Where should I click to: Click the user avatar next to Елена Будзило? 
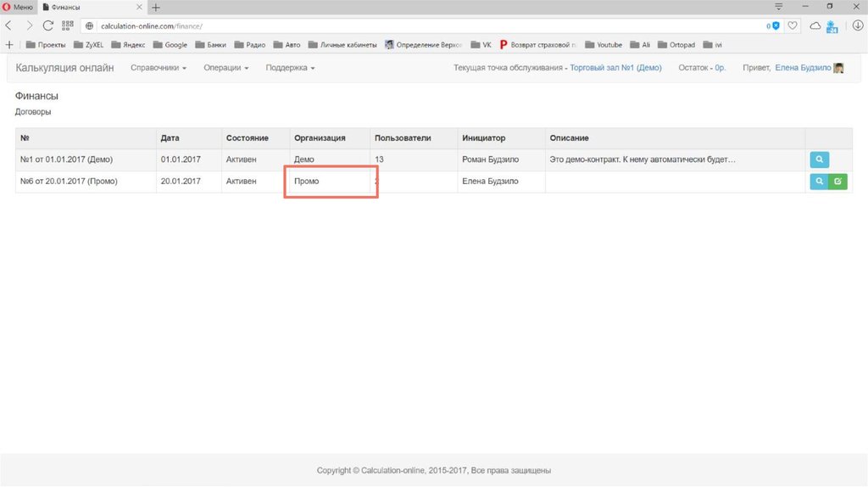pyautogui.click(x=838, y=68)
